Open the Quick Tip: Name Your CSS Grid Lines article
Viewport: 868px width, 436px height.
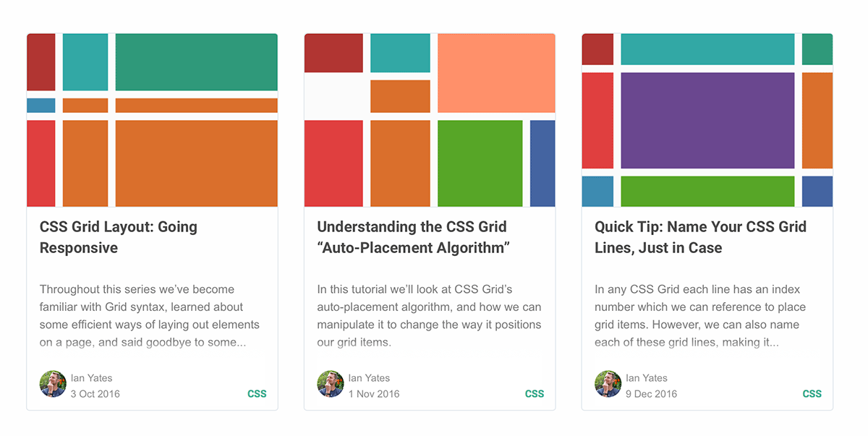[x=699, y=237]
